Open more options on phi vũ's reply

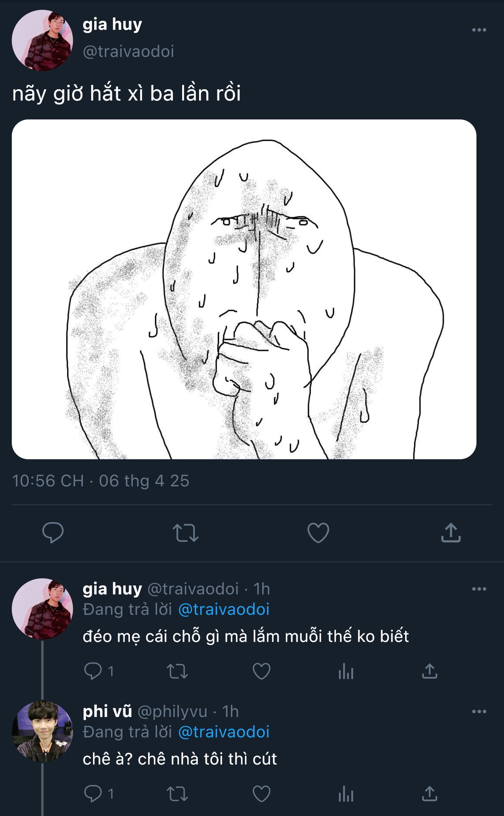(x=479, y=711)
